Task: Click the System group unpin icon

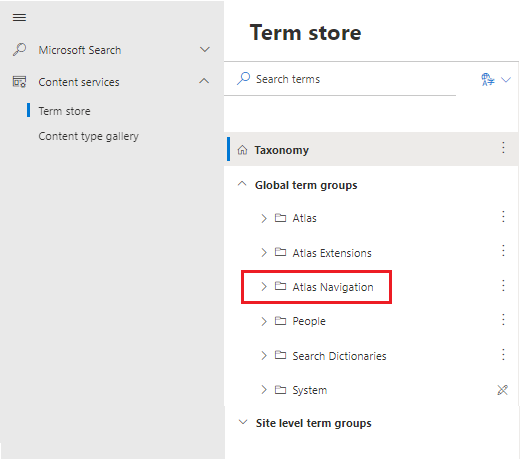Action: (502, 390)
